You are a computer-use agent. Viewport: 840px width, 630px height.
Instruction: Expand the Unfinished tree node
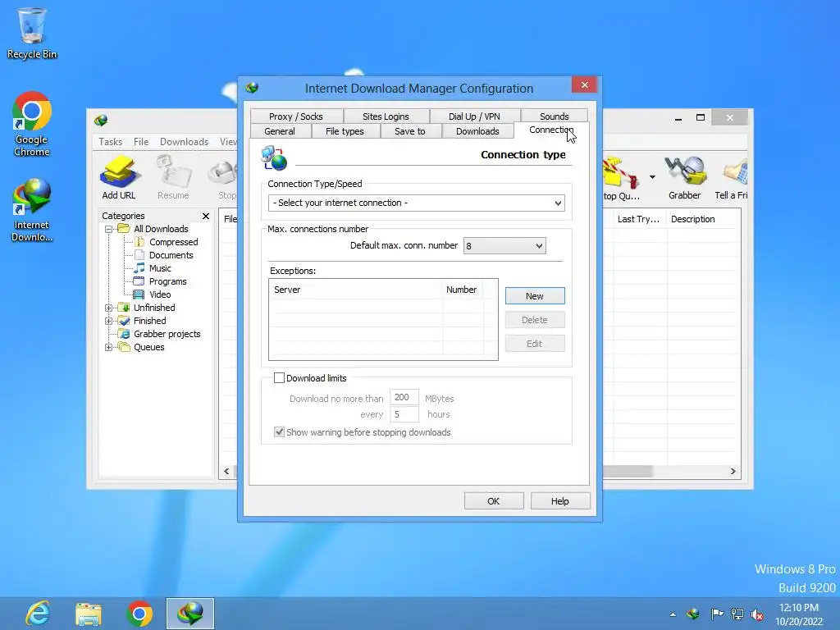(109, 308)
